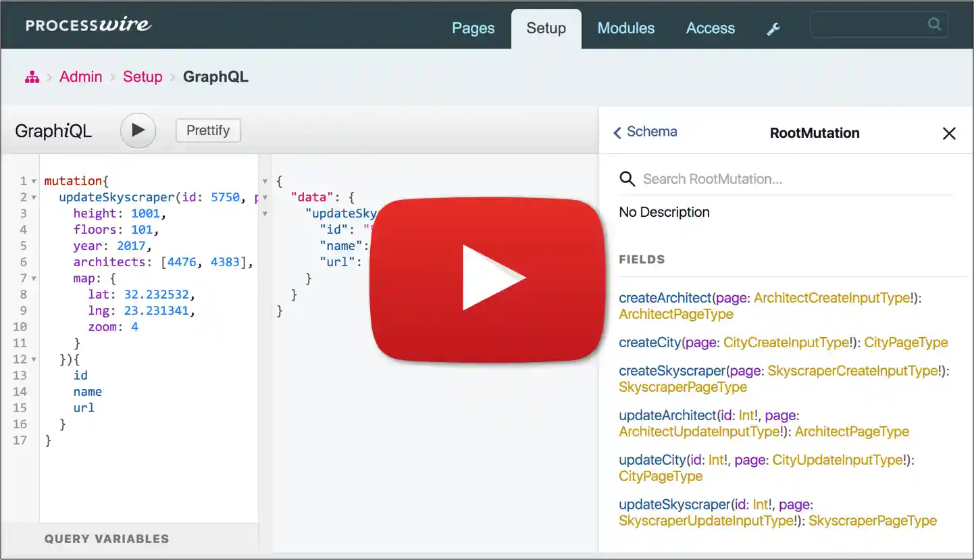
Task: Execute the query with the GraphiQL play button
Action: point(138,130)
